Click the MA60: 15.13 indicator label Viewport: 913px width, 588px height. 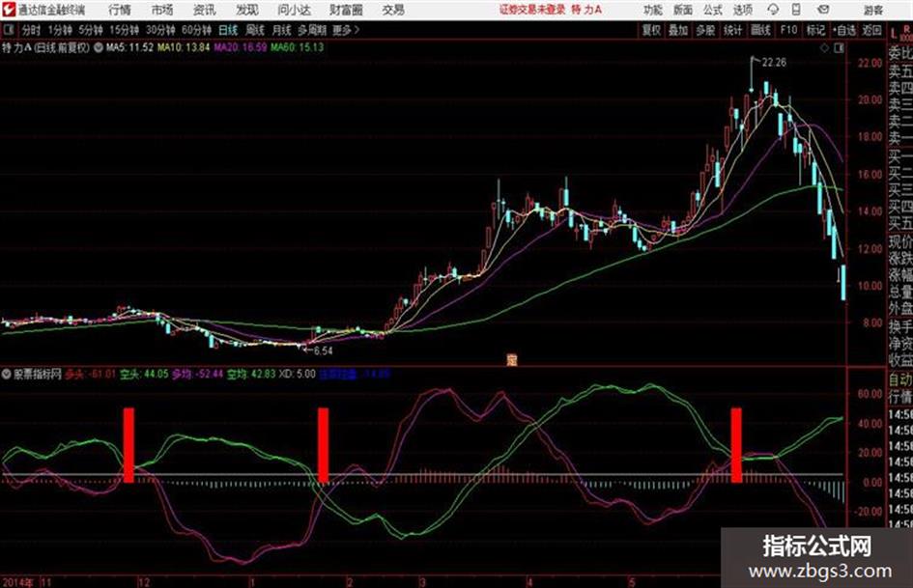[x=297, y=47]
